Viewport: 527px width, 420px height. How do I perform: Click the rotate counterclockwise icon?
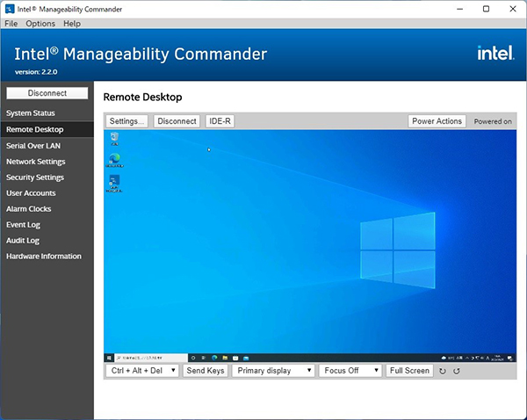tap(456, 371)
